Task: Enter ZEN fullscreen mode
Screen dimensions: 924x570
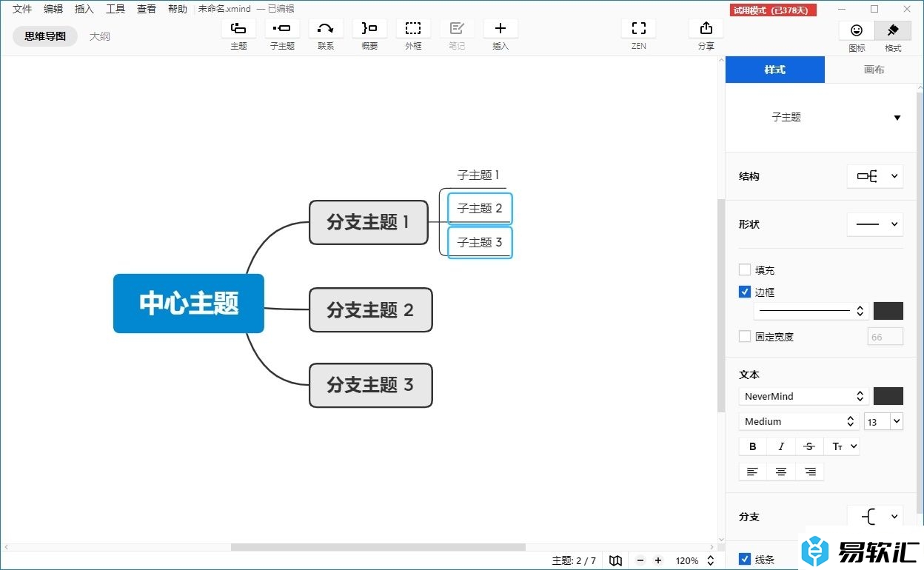Action: (639, 28)
